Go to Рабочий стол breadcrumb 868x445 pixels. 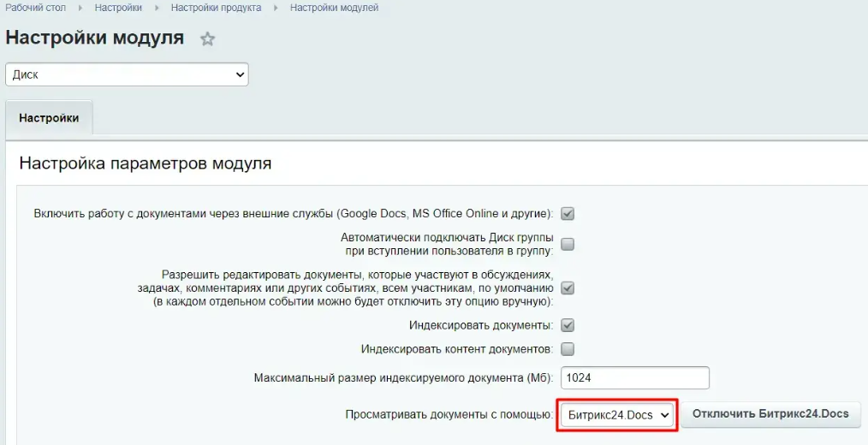pyautogui.click(x=36, y=8)
